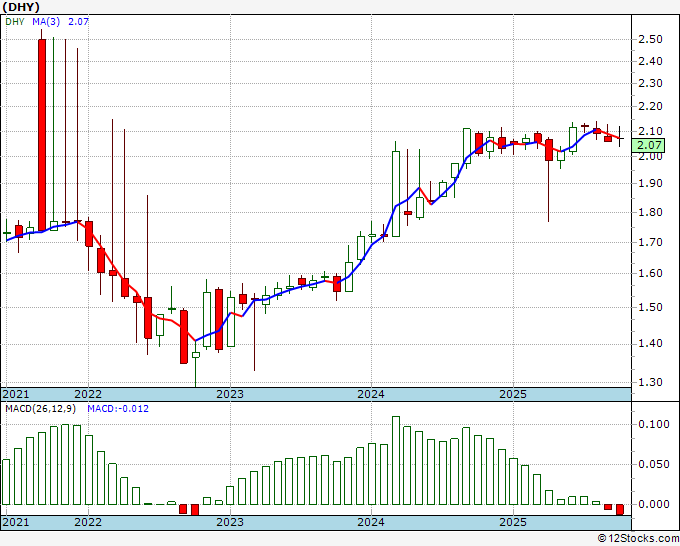Click the 2.50 price axis label
680x546 pixels.
650,39
